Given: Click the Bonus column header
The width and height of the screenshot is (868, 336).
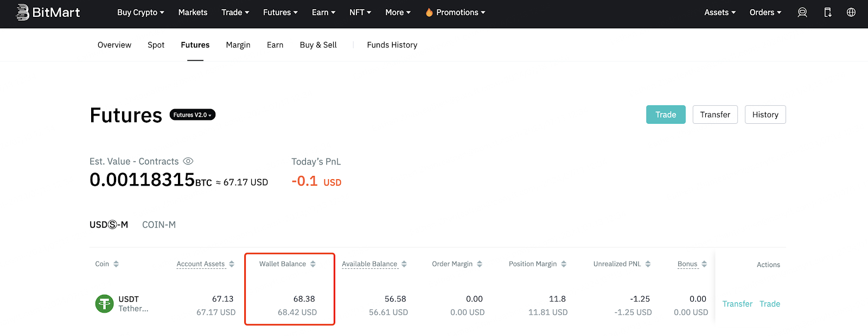Looking at the screenshot, I should click(687, 264).
